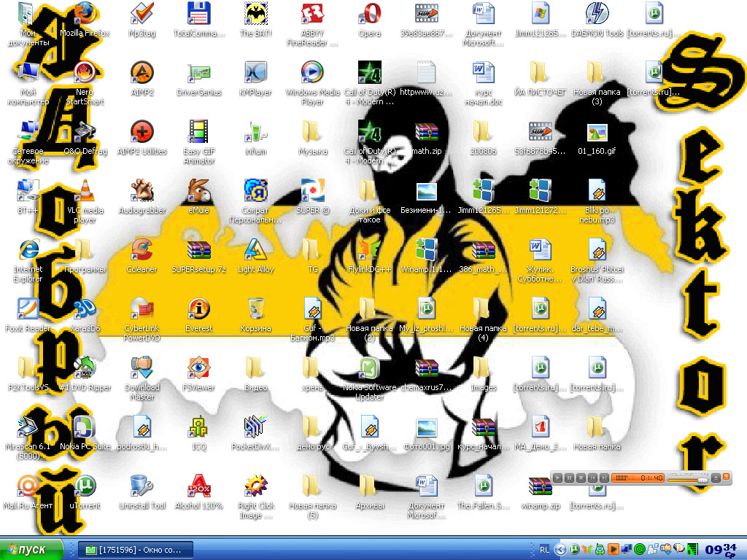
Task: Skip to next track in mini player
Action: click(x=604, y=478)
